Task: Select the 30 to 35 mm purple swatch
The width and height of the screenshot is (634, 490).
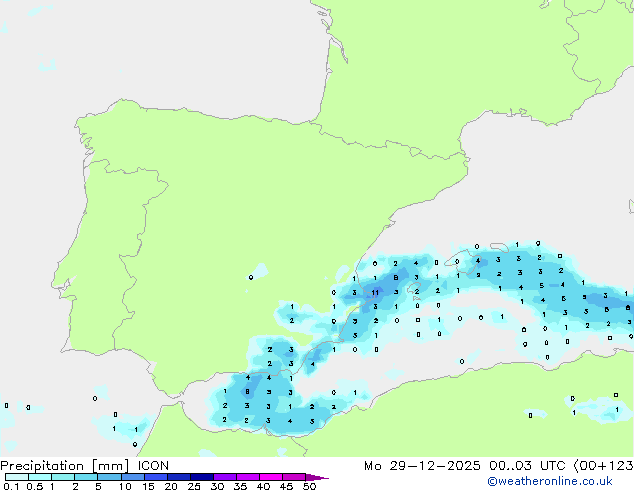Action: pos(225,477)
